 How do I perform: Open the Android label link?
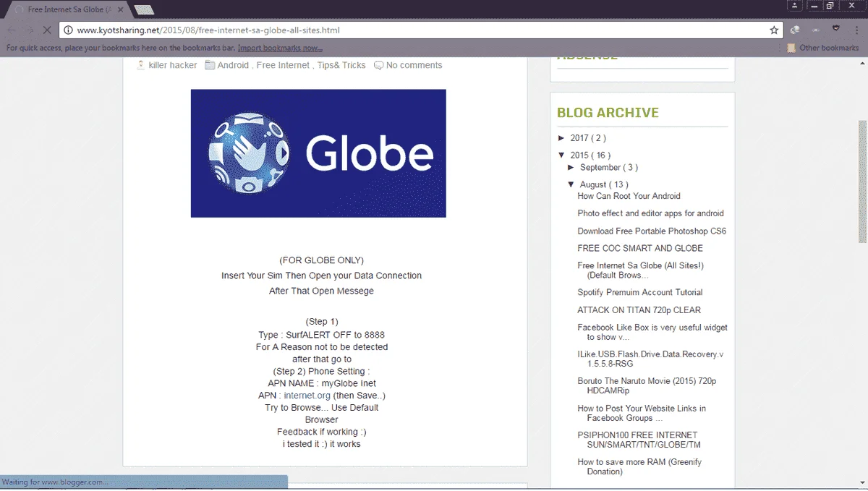(x=233, y=65)
